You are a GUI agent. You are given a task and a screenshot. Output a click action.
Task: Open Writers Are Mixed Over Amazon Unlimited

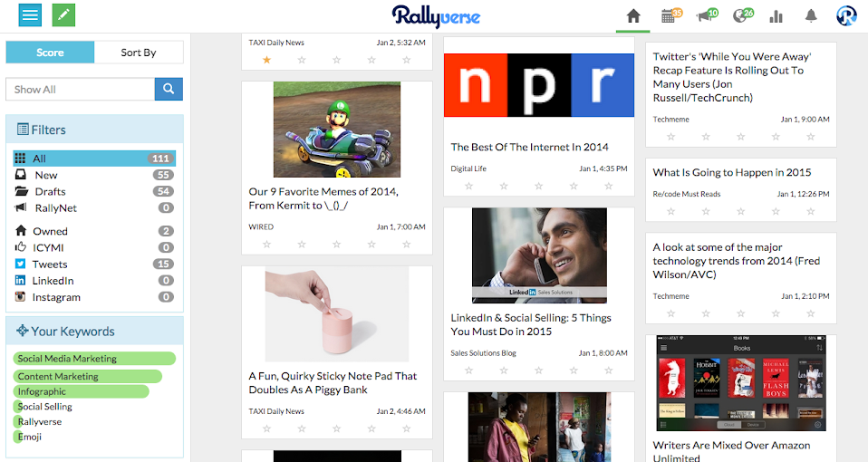point(731,451)
